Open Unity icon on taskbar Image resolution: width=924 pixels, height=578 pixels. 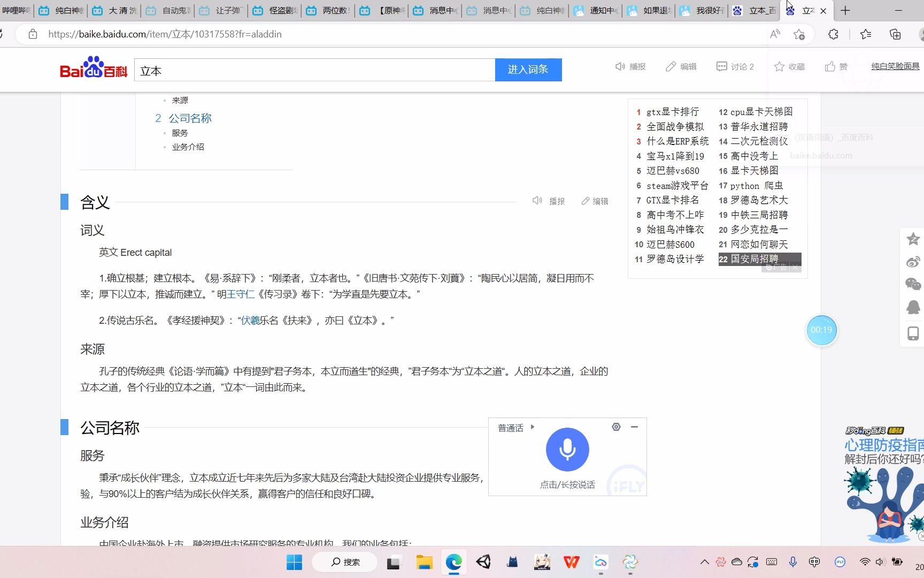483,562
